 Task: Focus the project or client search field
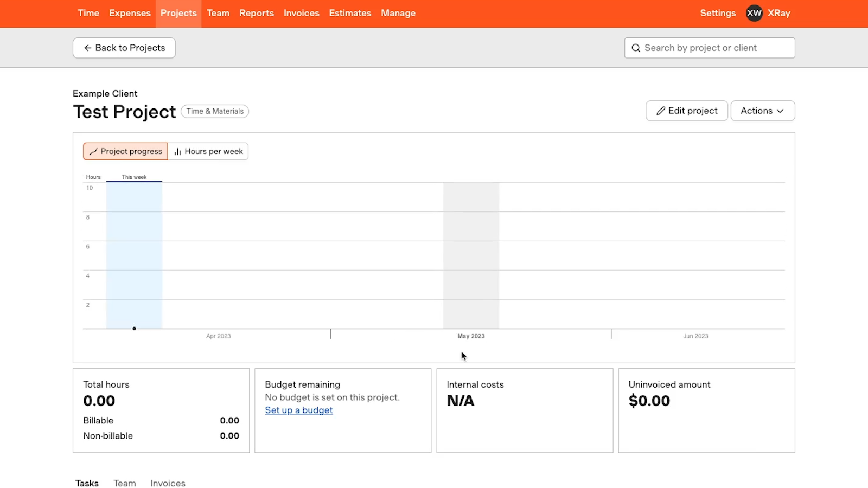[710, 48]
